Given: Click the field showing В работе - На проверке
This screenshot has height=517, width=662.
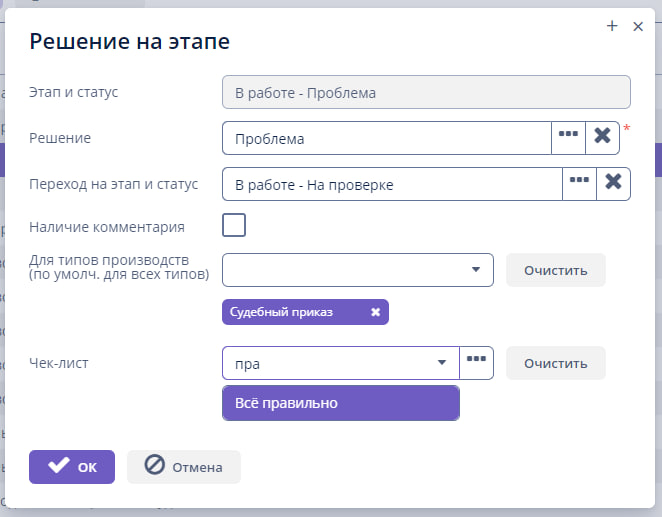Looking at the screenshot, I should pyautogui.click(x=391, y=184).
